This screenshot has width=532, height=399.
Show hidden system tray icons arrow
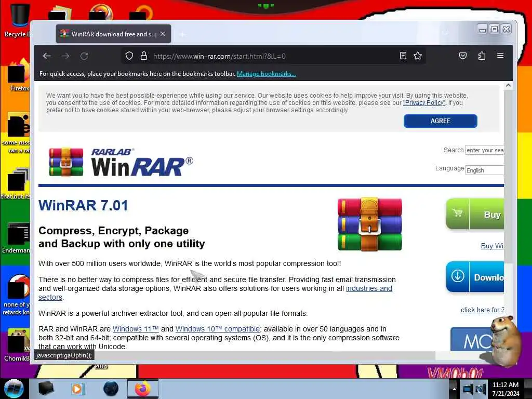pyautogui.click(x=454, y=389)
